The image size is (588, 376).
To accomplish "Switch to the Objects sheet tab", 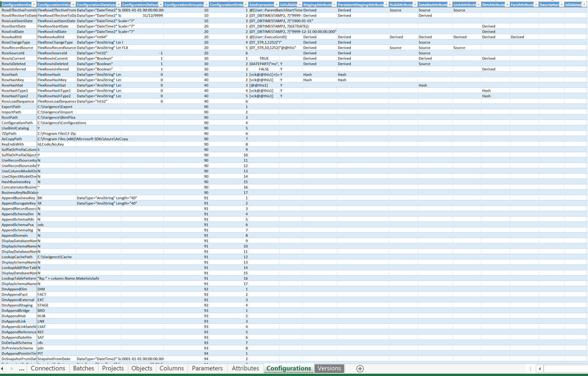I will point(142,369).
